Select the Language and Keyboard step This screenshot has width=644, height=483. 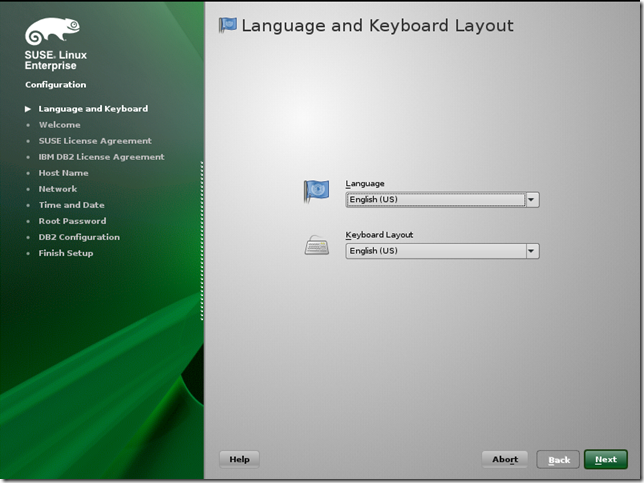(x=93, y=109)
